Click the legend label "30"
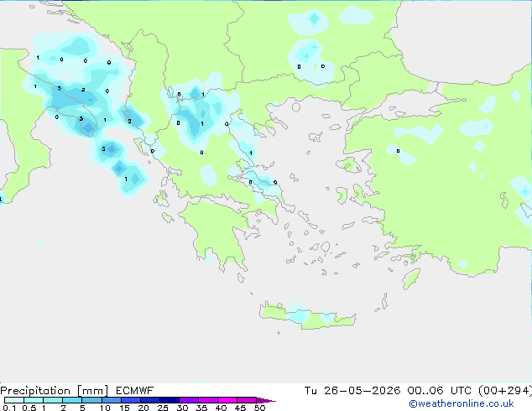532x411 pixels. pos(182,408)
